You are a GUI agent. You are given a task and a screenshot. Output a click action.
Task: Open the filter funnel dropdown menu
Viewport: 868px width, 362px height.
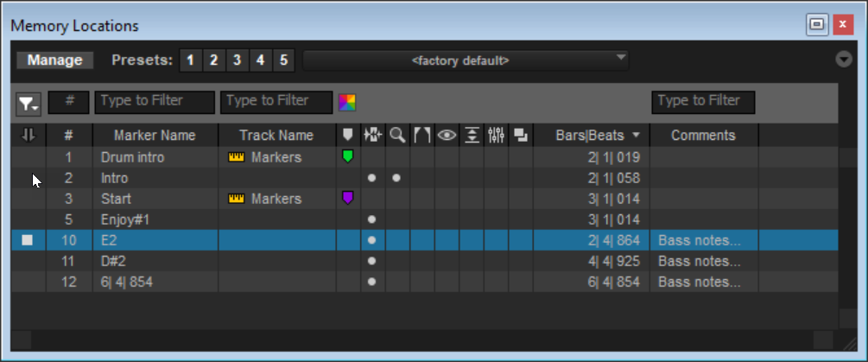coord(29,104)
